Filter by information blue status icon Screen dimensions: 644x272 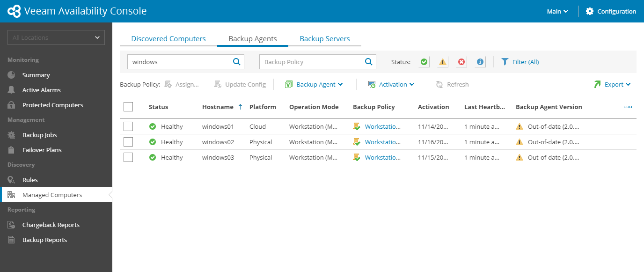(480, 62)
